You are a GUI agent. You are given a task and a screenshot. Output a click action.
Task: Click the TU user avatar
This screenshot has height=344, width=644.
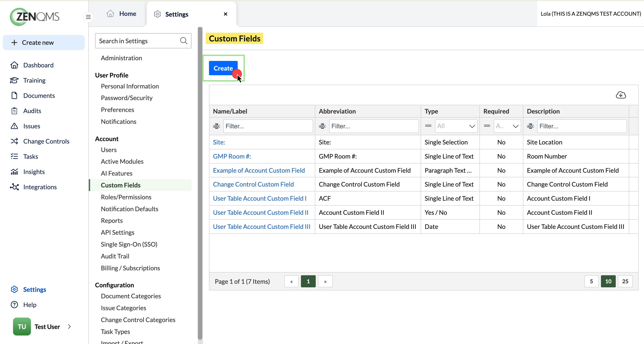[22, 327]
